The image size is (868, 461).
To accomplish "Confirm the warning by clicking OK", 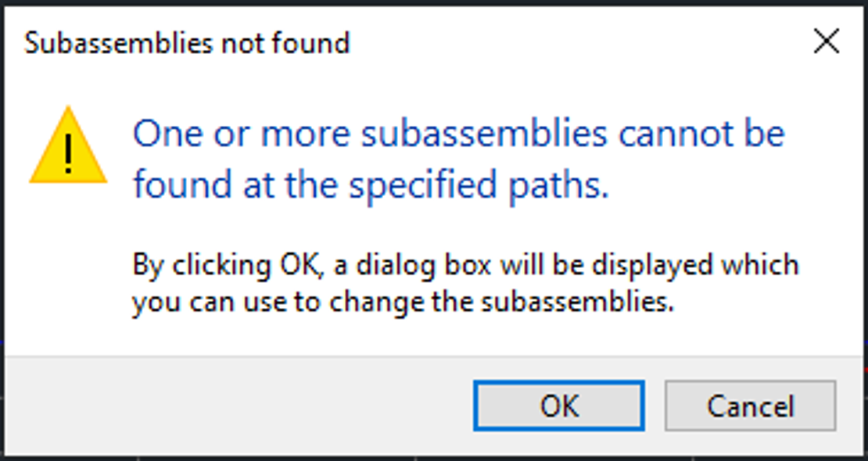I will pos(557,406).
